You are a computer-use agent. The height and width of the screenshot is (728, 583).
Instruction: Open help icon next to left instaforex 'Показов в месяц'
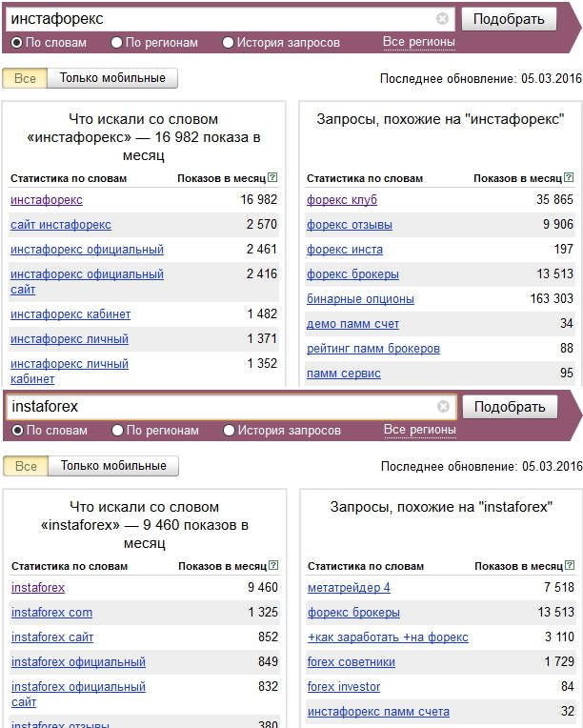273,565
